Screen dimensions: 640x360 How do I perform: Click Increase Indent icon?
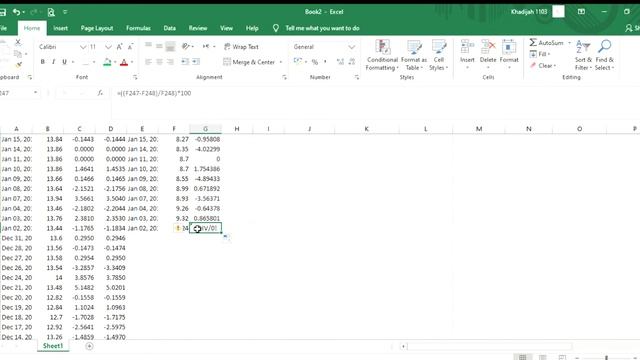(x=196, y=62)
